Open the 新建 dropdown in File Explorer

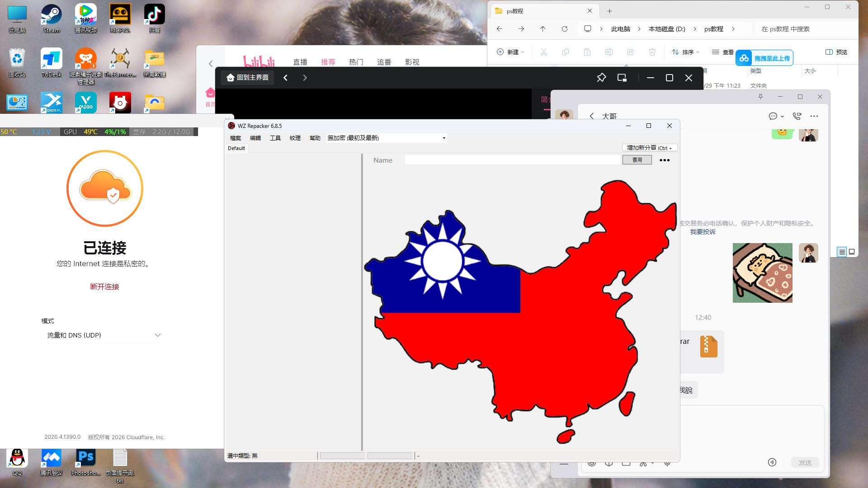(x=510, y=52)
